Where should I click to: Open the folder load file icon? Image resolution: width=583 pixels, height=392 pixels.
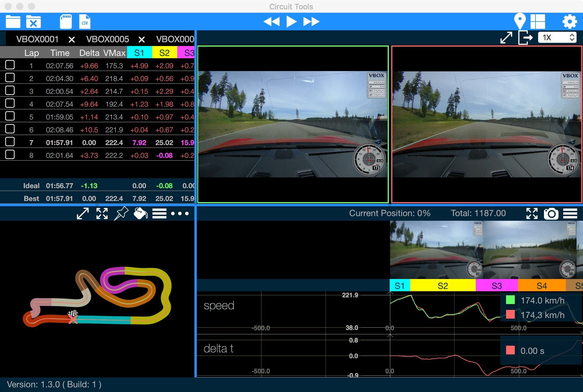point(13,22)
